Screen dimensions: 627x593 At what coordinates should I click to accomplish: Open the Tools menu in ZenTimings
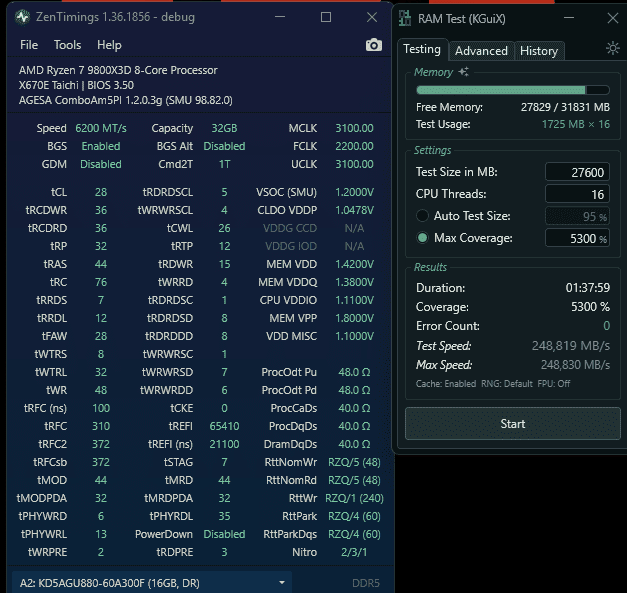point(67,45)
